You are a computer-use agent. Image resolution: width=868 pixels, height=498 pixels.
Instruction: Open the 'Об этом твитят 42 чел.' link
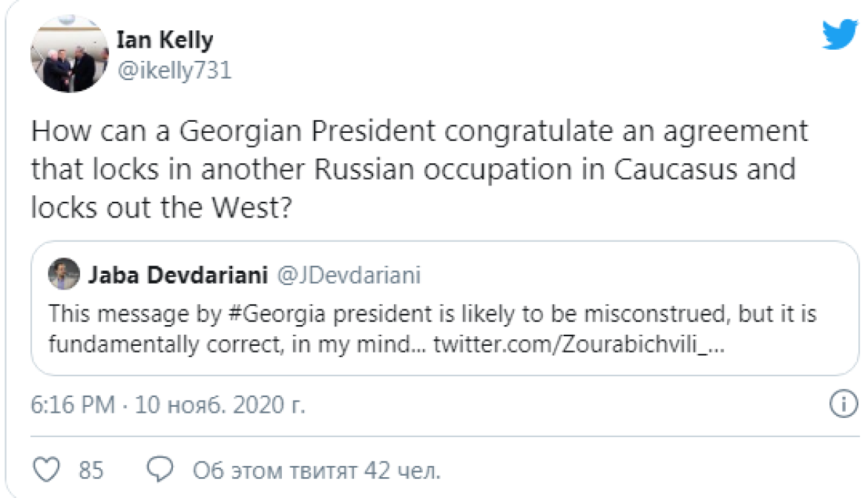(317, 471)
